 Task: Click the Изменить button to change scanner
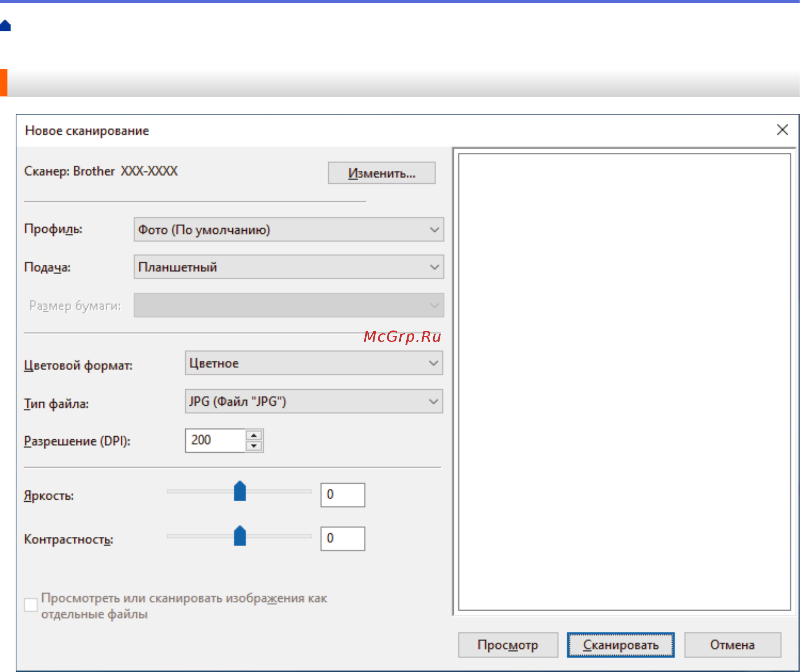(381, 172)
